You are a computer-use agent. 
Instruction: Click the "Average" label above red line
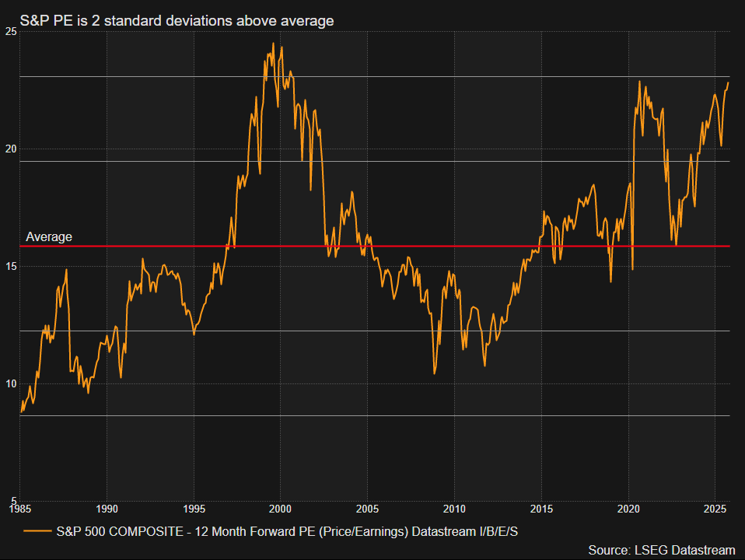49,236
